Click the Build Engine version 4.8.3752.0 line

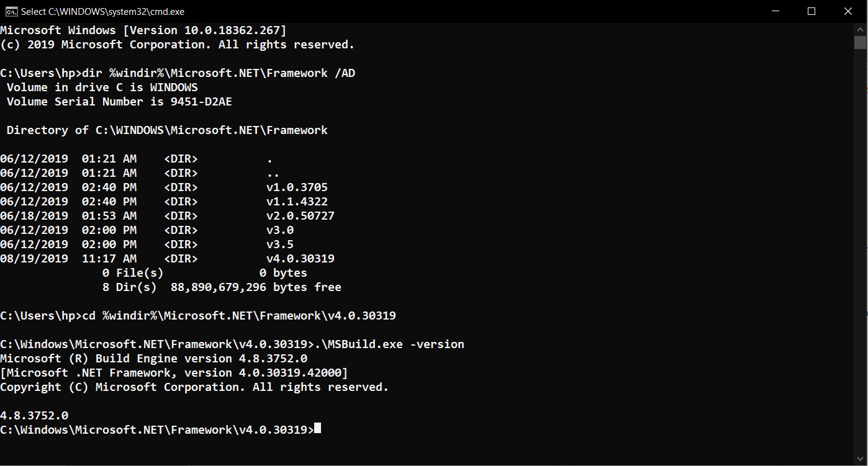point(154,359)
